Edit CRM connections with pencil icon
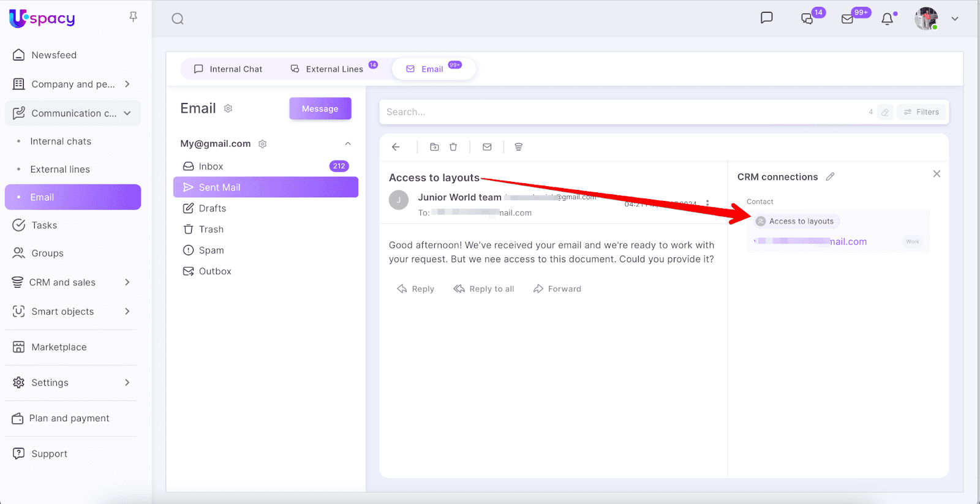980x504 pixels. click(830, 177)
